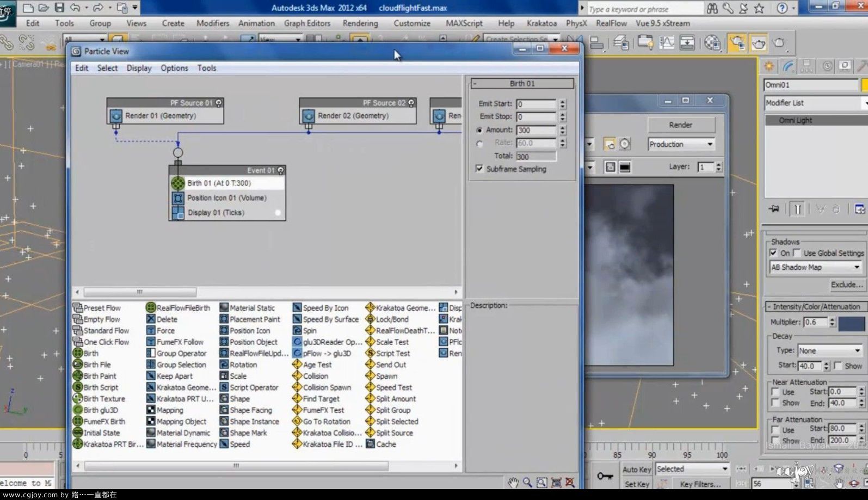Enable Near Attenuation Use checkbox
This screenshot has width=868, height=500.
775,392
